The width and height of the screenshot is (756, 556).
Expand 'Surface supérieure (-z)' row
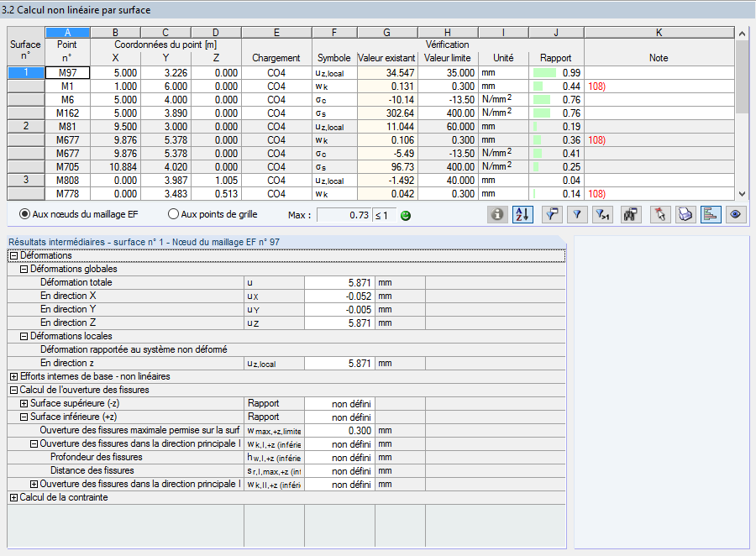pyautogui.click(x=24, y=404)
